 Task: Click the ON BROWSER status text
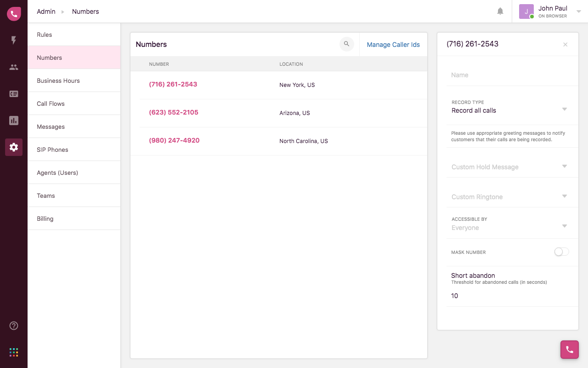click(x=553, y=16)
